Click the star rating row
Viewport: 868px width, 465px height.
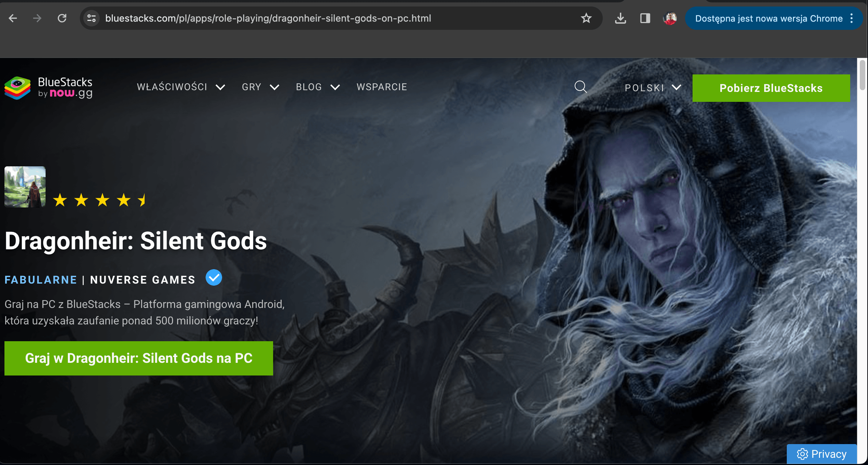coord(100,200)
